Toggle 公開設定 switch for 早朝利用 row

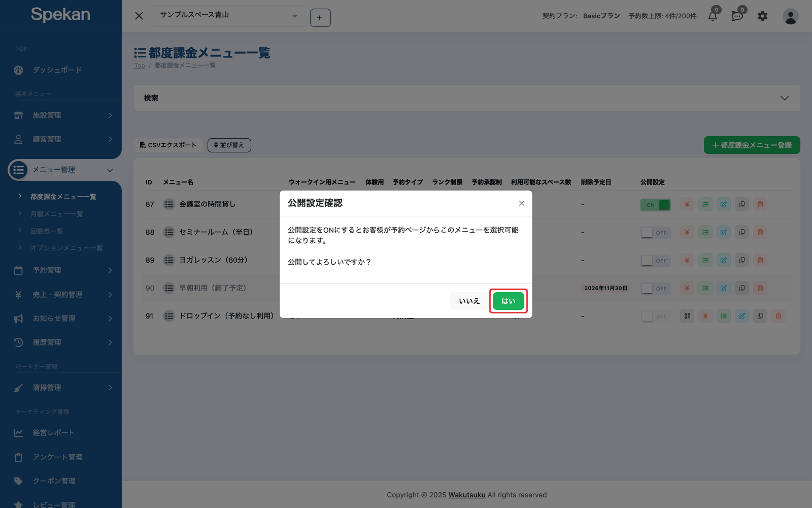[x=655, y=289]
